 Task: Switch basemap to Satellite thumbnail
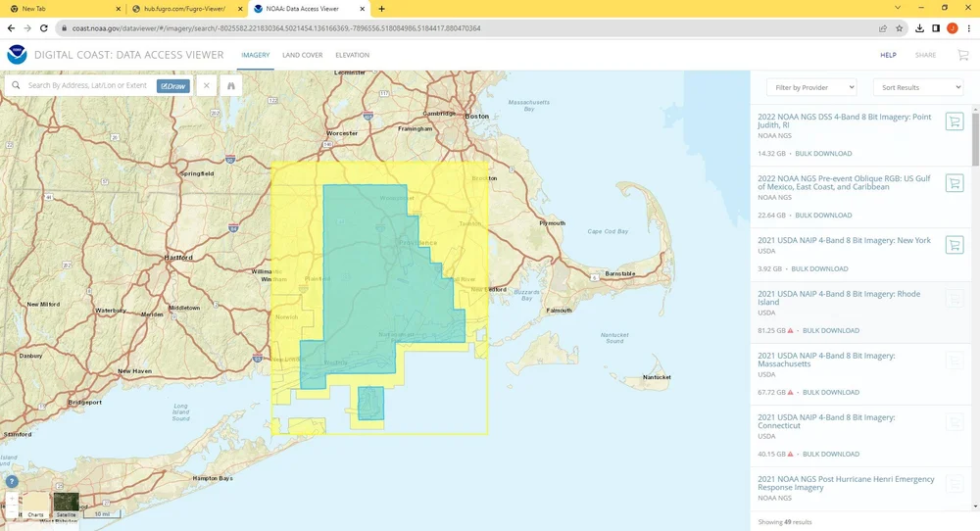(x=67, y=506)
